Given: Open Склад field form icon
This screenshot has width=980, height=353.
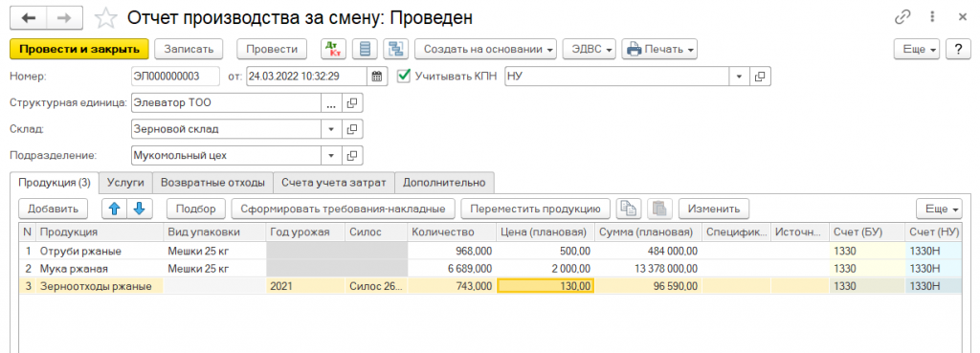Looking at the screenshot, I should pyautogui.click(x=352, y=129).
